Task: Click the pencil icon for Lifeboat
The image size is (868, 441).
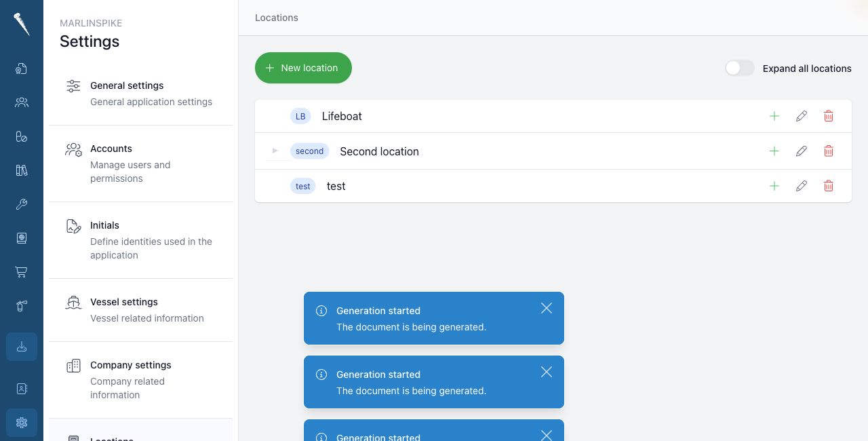Action: [801, 116]
